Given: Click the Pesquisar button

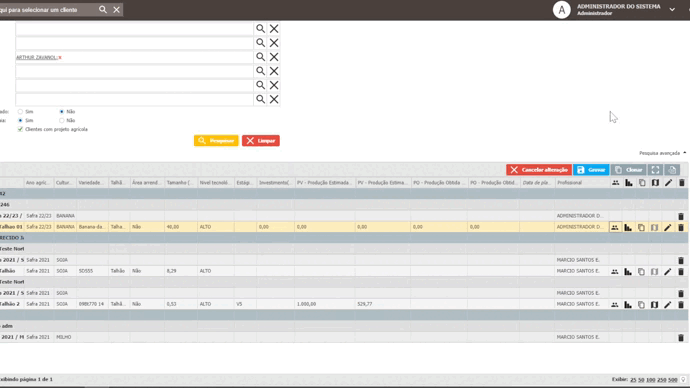Looking at the screenshot, I should point(216,141).
